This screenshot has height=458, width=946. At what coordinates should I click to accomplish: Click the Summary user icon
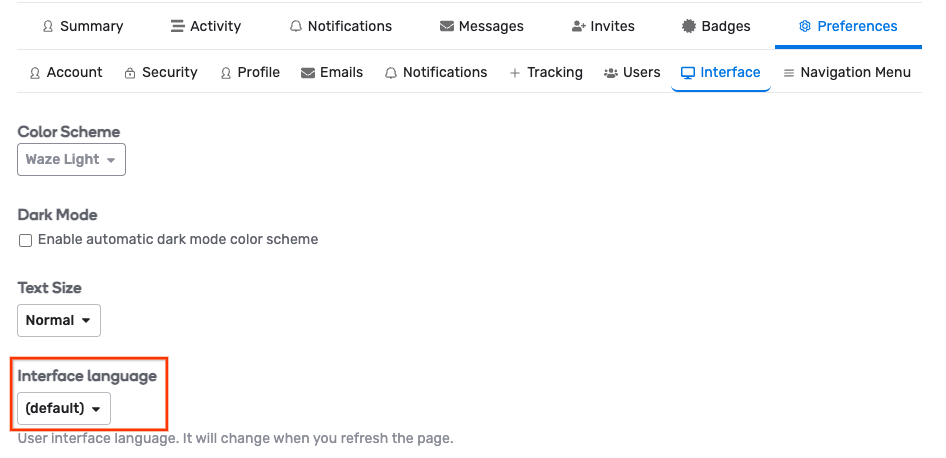click(x=48, y=26)
